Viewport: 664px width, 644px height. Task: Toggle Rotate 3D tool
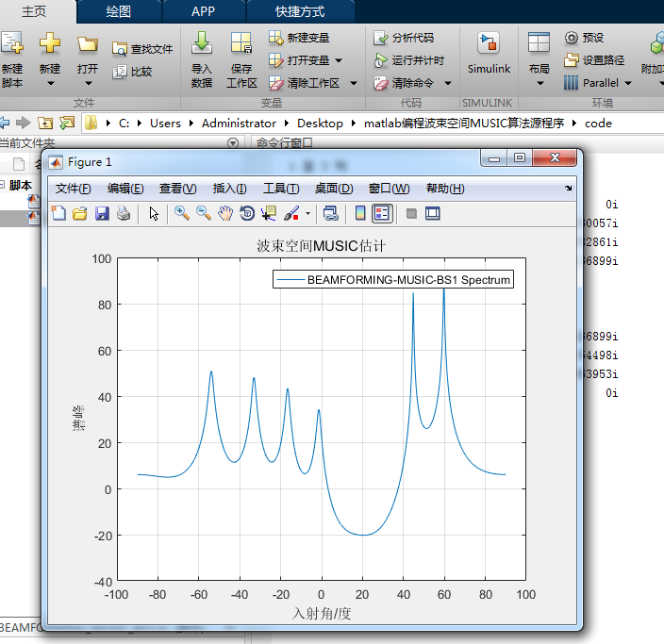click(x=247, y=213)
